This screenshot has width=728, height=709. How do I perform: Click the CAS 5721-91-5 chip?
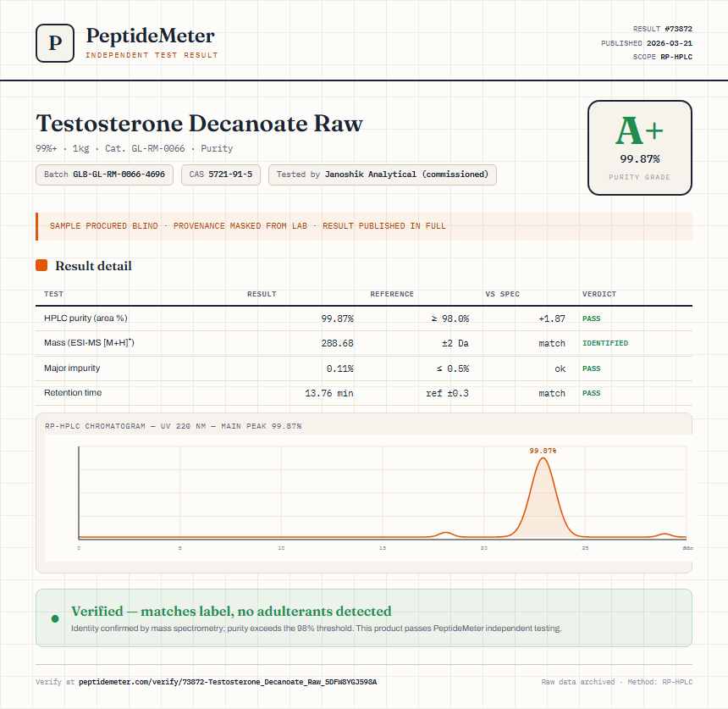coord(221,174)
